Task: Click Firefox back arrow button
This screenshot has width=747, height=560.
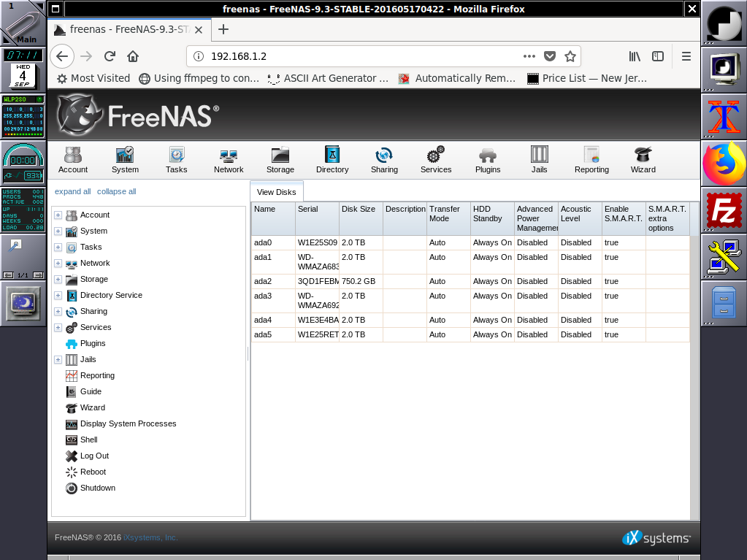Action: pyautogui.click(x=62, y=56)
